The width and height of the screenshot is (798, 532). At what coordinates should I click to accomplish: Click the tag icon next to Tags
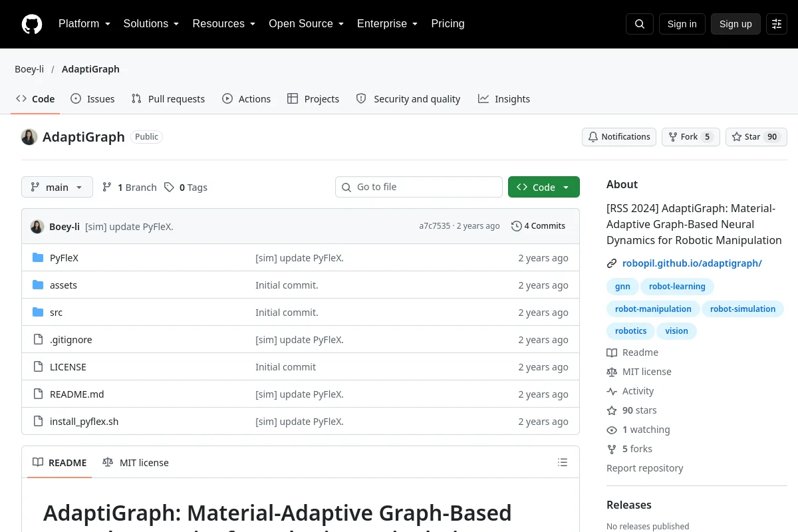click(x=170, y=188)
